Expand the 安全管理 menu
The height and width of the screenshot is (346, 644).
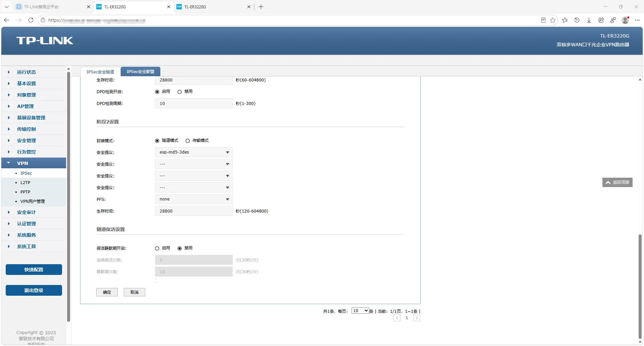[34, 140]
